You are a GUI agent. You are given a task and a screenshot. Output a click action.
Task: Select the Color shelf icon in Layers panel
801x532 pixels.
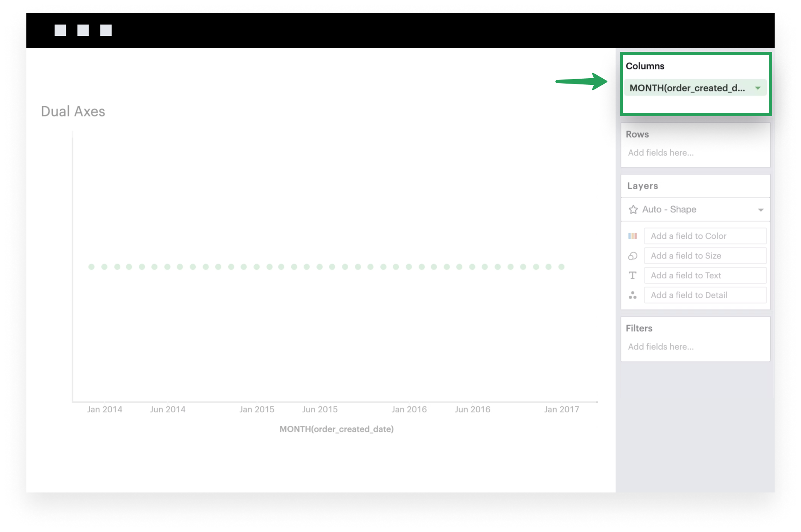tap(633, 236)
